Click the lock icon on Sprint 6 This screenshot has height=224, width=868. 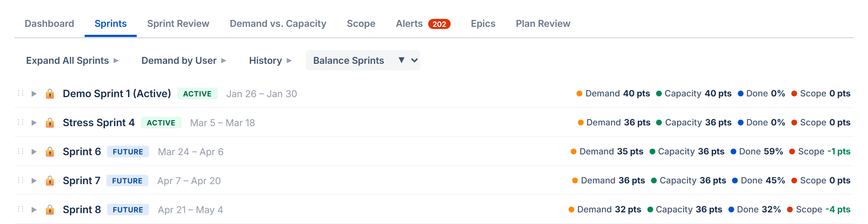(50, 152)
